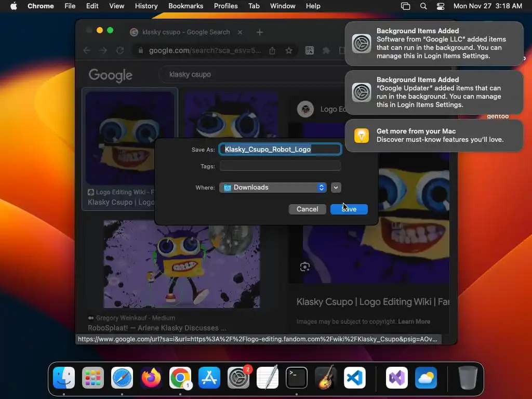The width and height of the screenshot is (532, 399).
Task: Click the Google logo
Action: [x=110, y=75]
